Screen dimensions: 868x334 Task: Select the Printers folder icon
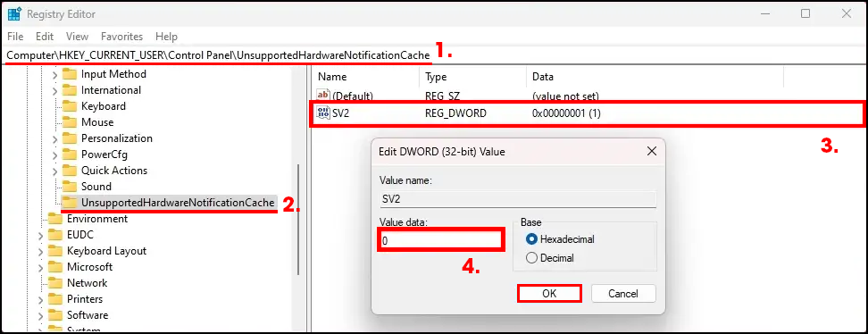click(x=55, y=299)
